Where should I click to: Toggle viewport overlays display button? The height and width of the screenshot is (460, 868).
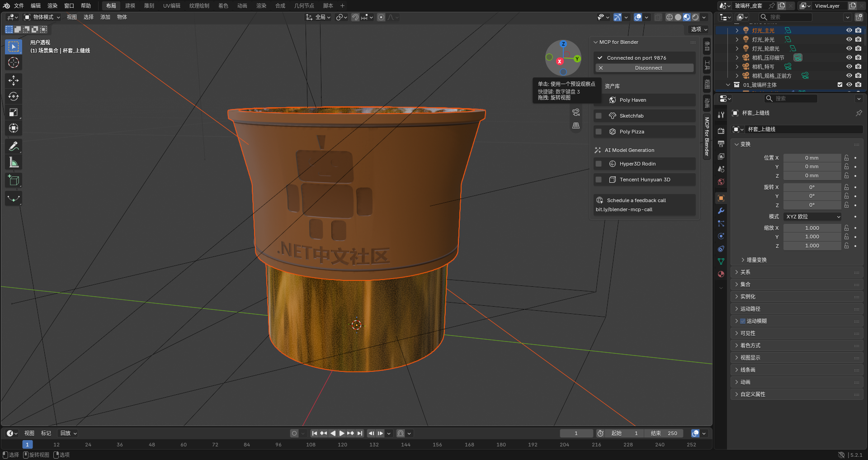[x=638, y=17]
